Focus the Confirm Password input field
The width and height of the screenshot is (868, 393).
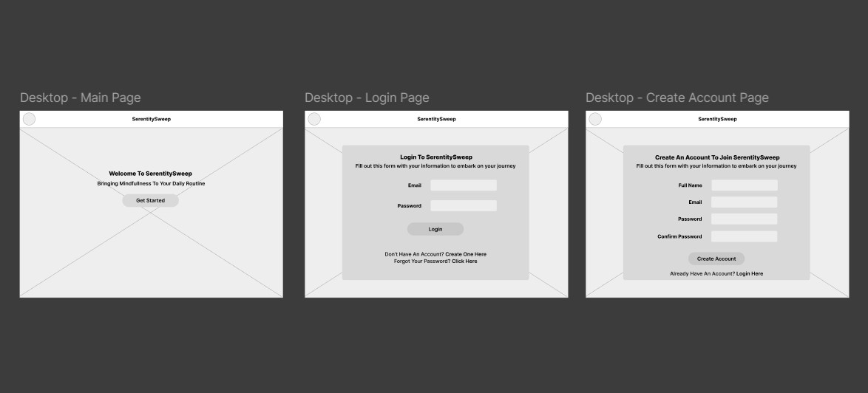coord(744,236)
